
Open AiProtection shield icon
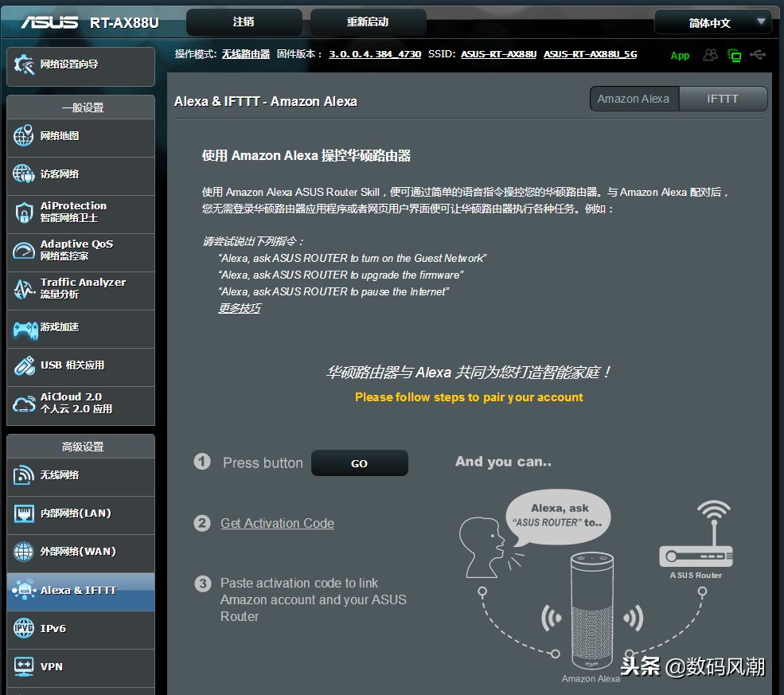24,212
